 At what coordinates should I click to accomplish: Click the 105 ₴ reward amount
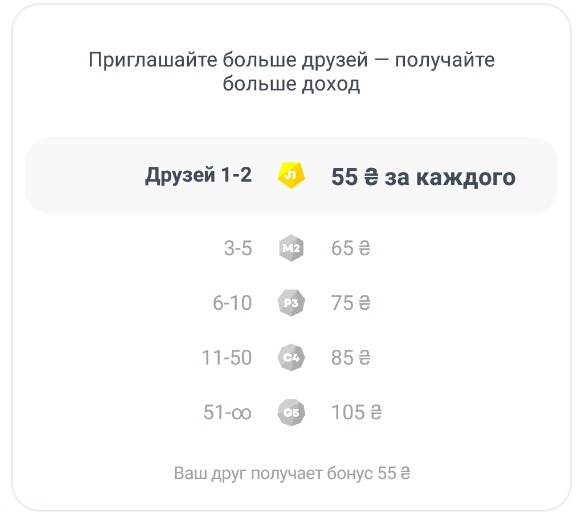[357, 412]
